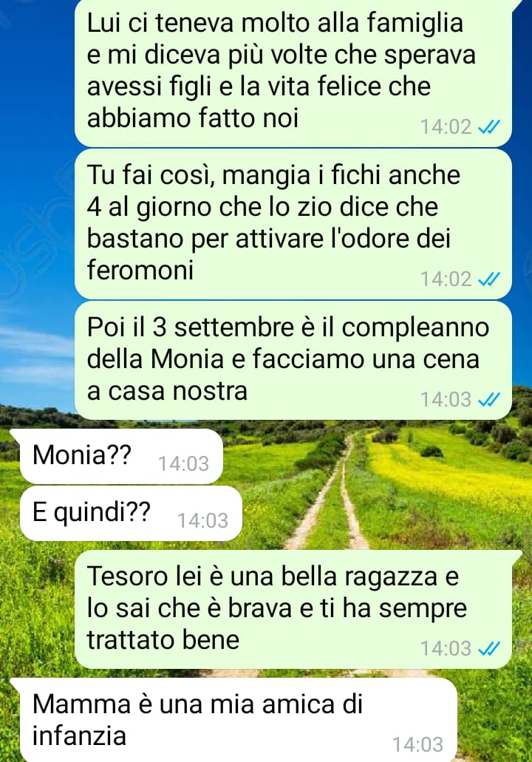532x762 pixels.
Task: Tap the message about 'Lui ci teneva molto alla famiglia'
Action: (x=293, y=73)
